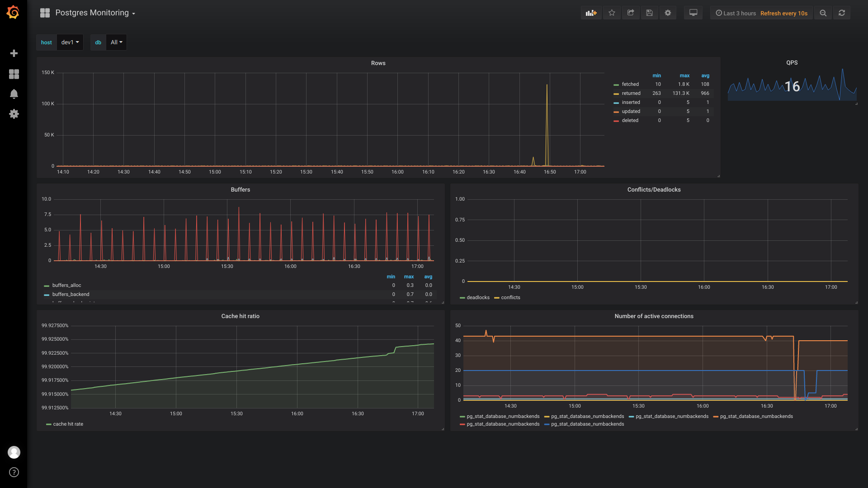Toggle the returned series in Rows legend

point(631,93)
